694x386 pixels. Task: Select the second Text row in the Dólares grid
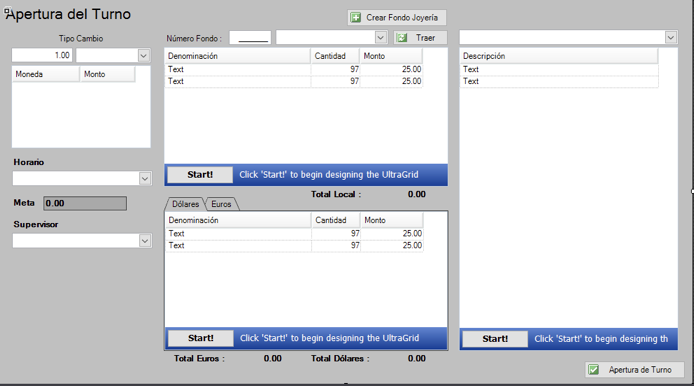[x=294, y=246]
